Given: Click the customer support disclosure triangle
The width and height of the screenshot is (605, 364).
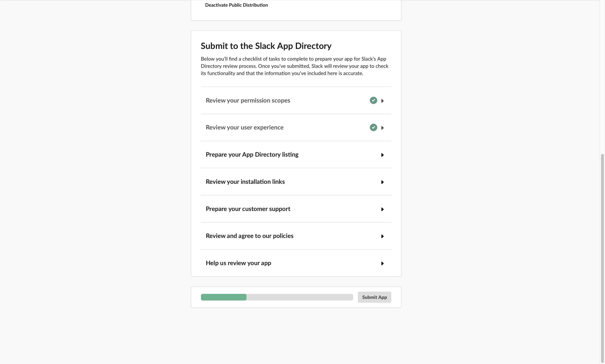Looking at the screenshot, I should (382, 209).
